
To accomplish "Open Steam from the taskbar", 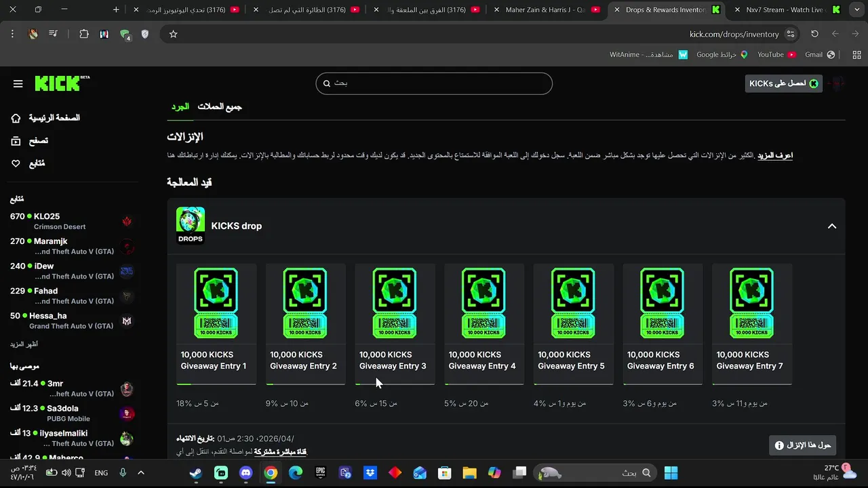I will point(196,472).
